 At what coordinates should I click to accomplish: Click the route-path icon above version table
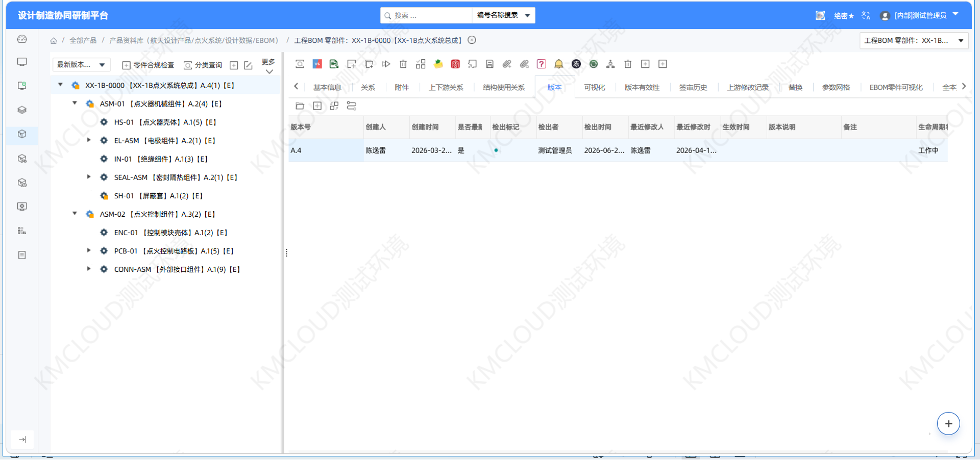point(352,106)
